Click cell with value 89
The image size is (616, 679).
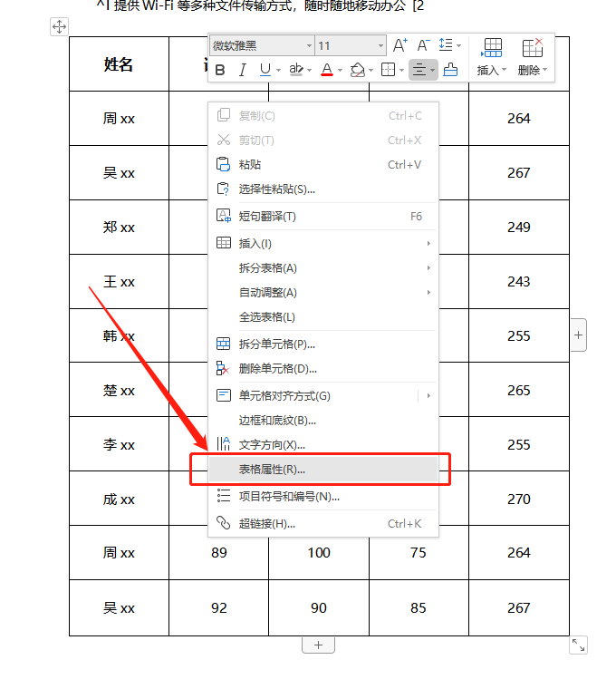219,553
